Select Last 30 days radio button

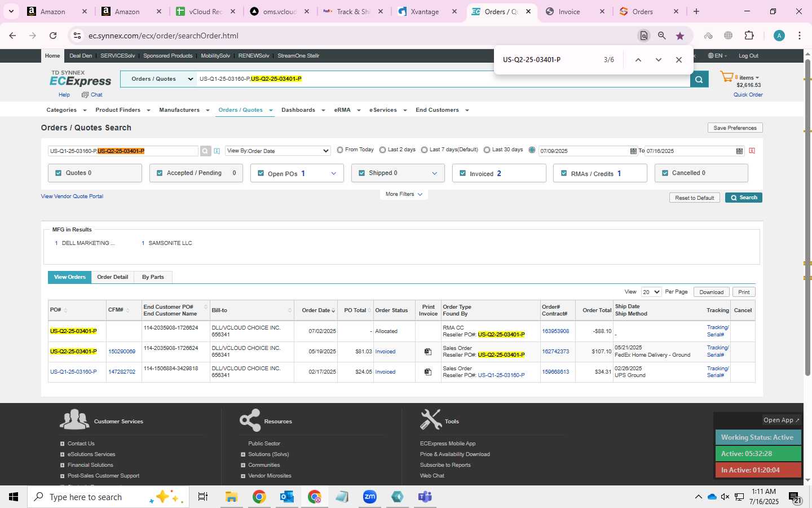pyautogui.click(x=487, y=150)
